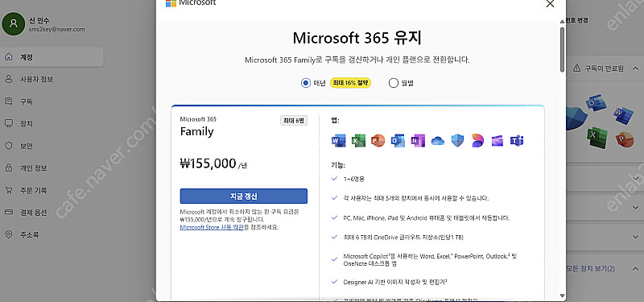This screenshot has height=302, width=644.
Task: Click the 최대 6 TB OneDrive feature line
Action: 403,237
